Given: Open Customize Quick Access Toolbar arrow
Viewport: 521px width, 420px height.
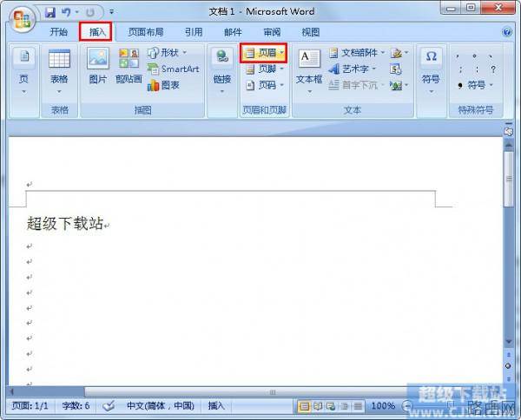Looking at the screenshot, I should tap(112, 12).
